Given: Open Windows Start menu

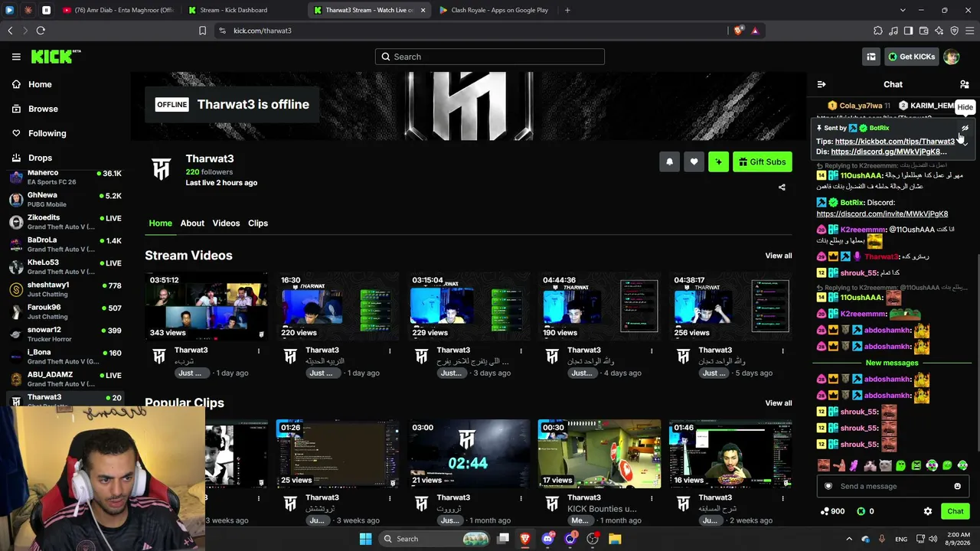Looking at the screenshot, I should (365, 539).
